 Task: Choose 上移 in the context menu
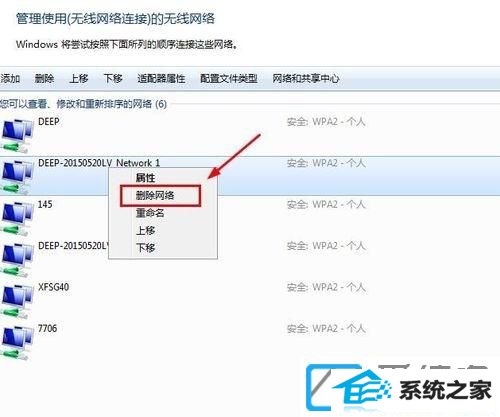(x=145, y=230)
